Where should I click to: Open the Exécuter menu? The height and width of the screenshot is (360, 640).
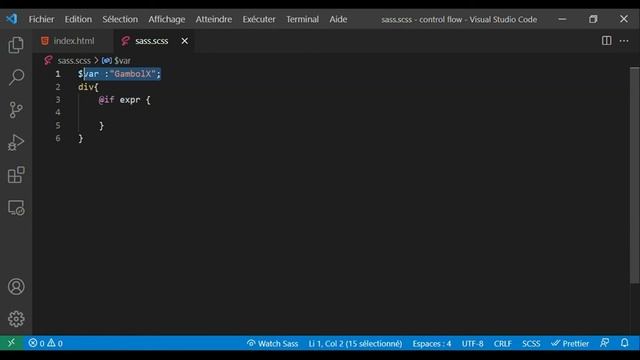point(259,19)
